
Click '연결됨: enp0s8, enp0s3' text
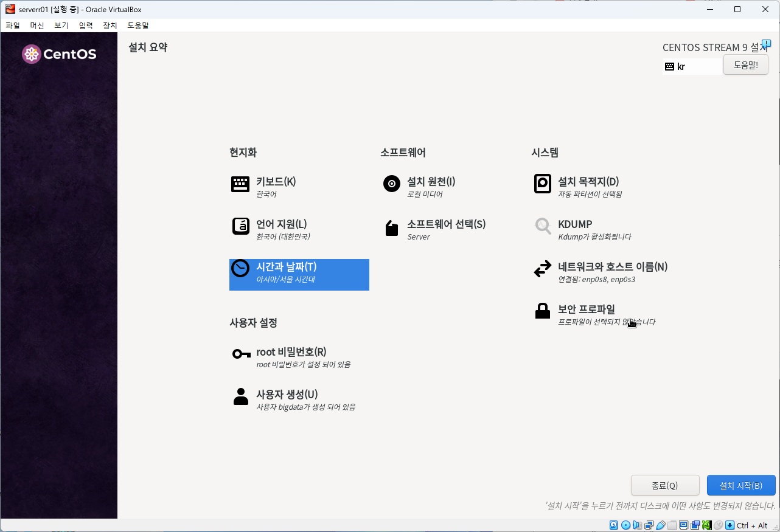point(597,280)
